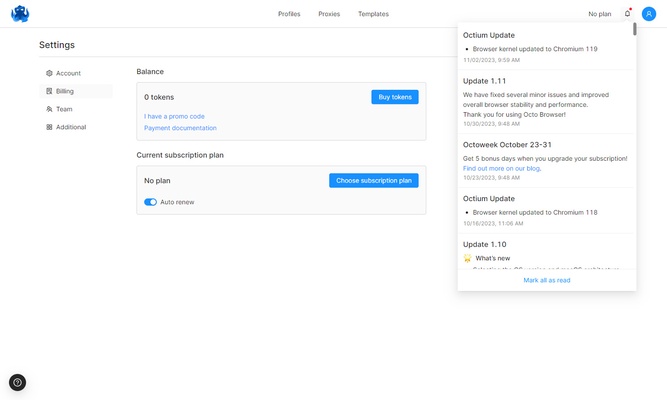Click the Additional grid icon in sidebar
The image size is (667, 400).
[49, 127]
